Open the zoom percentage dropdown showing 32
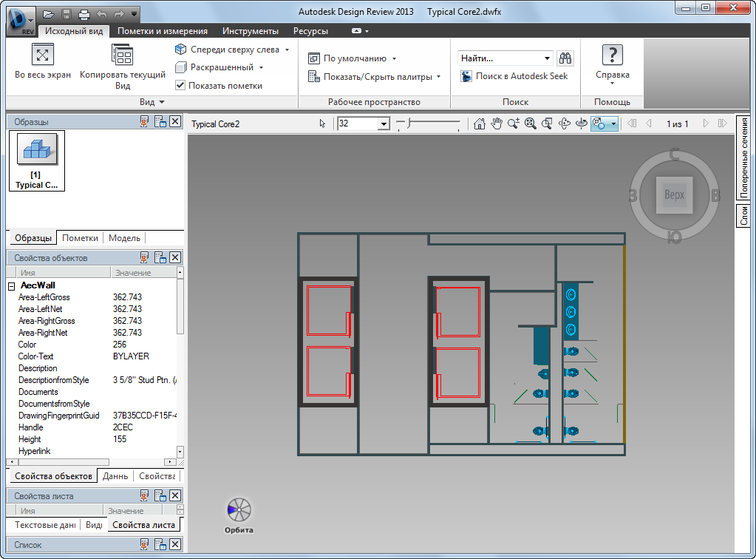Image resolution: width=756 pixels, height=559 pixels. 384,124
